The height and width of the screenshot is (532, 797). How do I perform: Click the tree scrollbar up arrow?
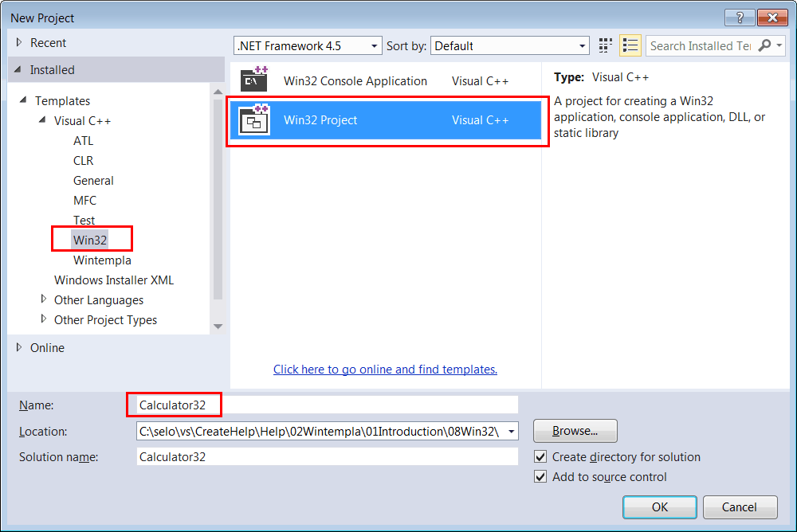coord(218,92)
